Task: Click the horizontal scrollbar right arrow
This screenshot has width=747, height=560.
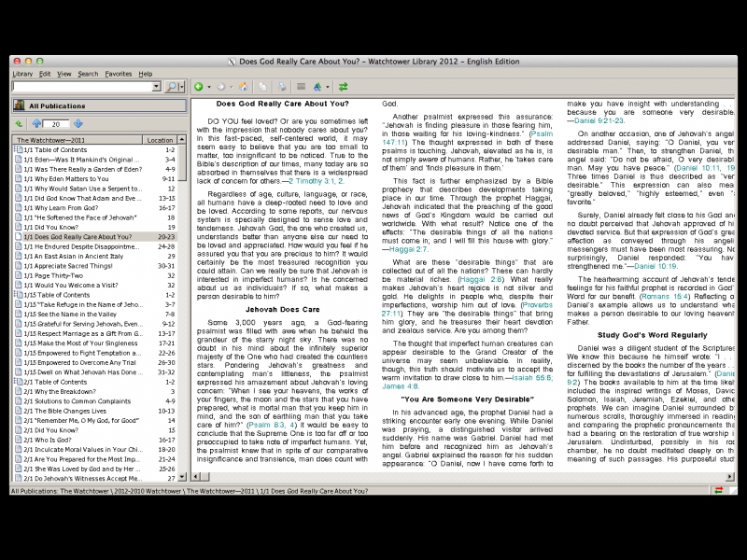Action: [x=730, y=476]
